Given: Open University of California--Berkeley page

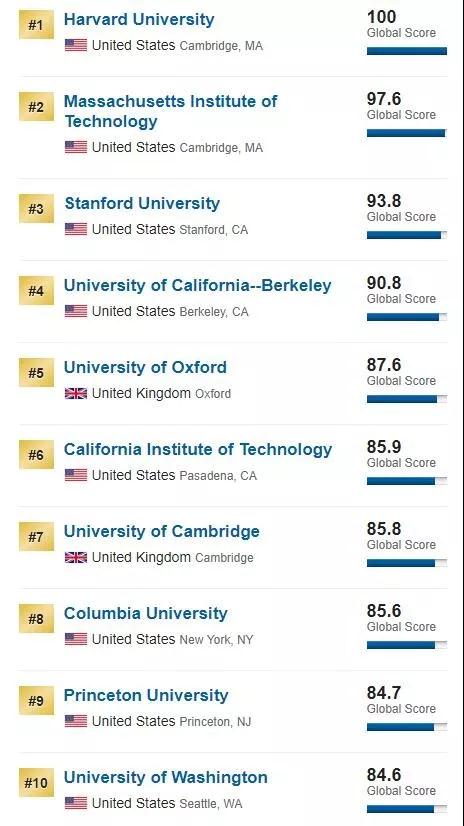Looking at the screenshot, I should pos(198,286).
